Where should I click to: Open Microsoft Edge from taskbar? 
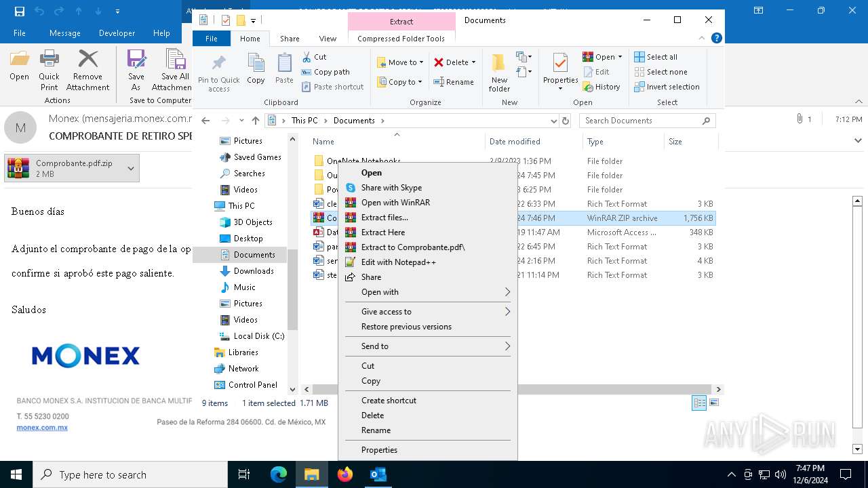[279, 474]
